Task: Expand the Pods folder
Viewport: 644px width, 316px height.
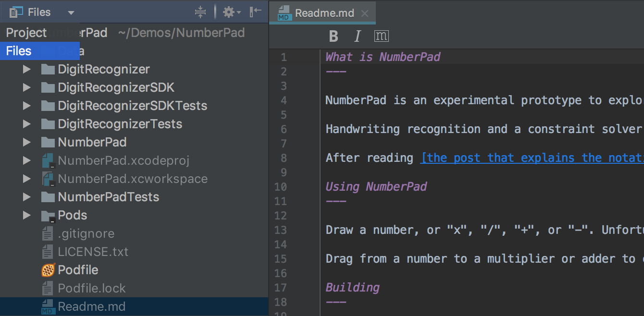Action: tap(27, 216)
